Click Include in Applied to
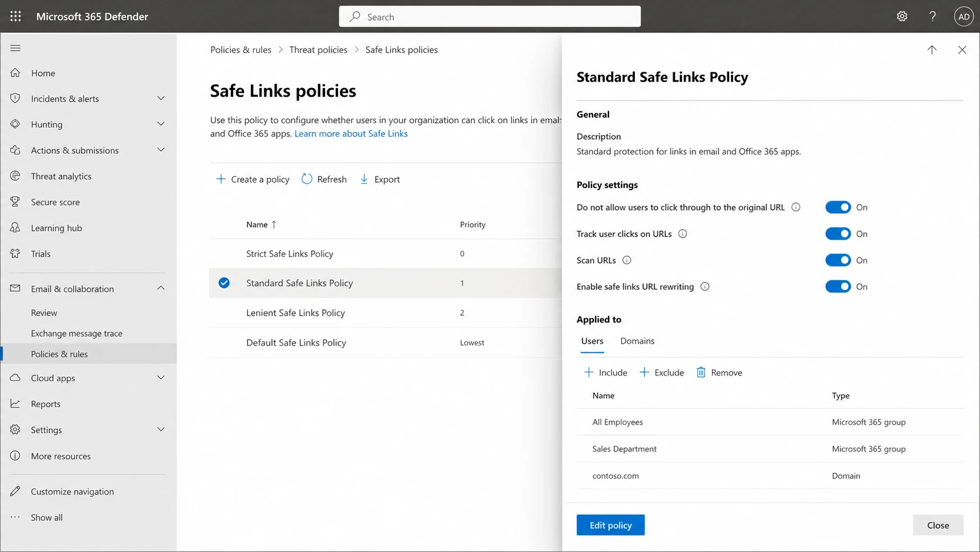 coord(605,372)
